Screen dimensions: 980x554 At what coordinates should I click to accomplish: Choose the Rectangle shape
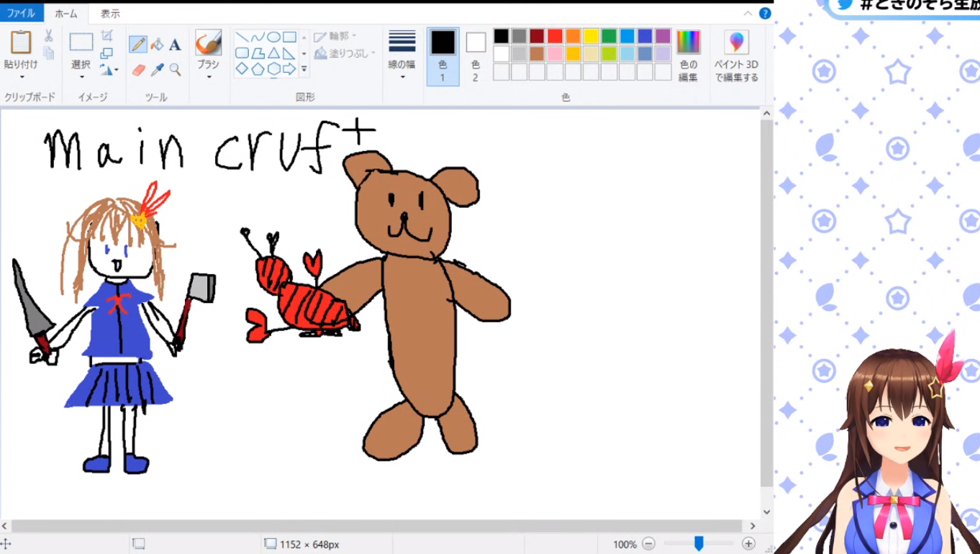(289, 37)
